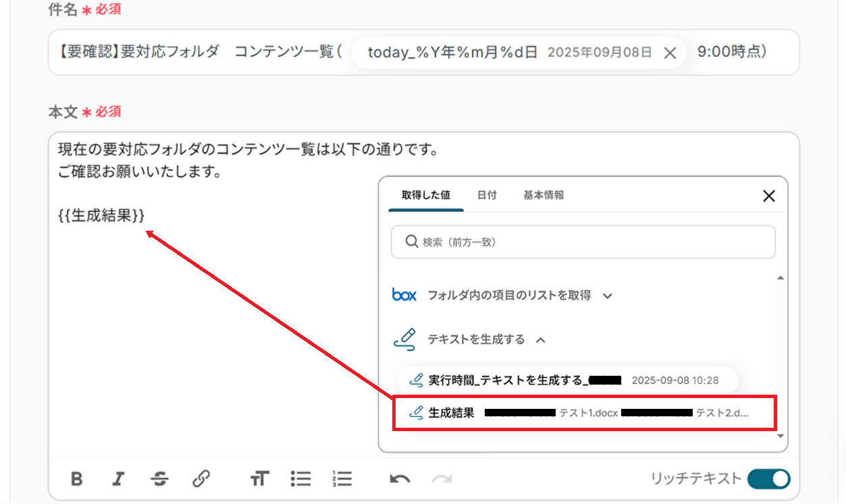Click the search magnifier icon
This screenshot has height=504, width=846.
(411, 242)
